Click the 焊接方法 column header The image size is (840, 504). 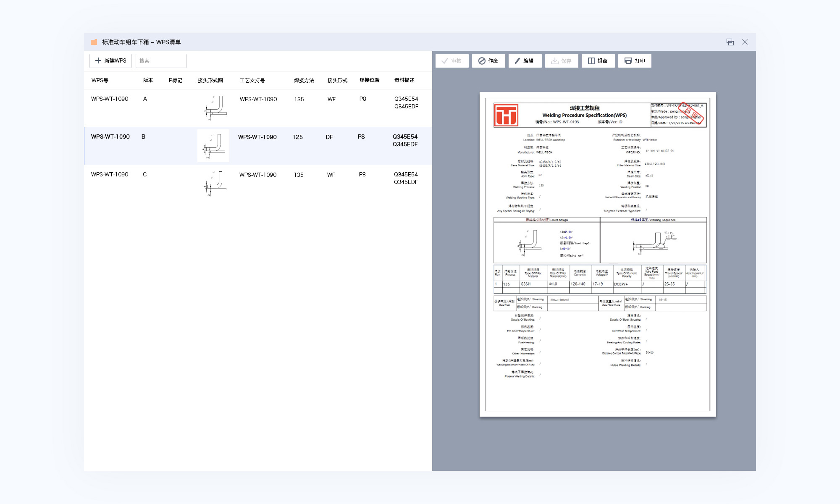point(304,80)
